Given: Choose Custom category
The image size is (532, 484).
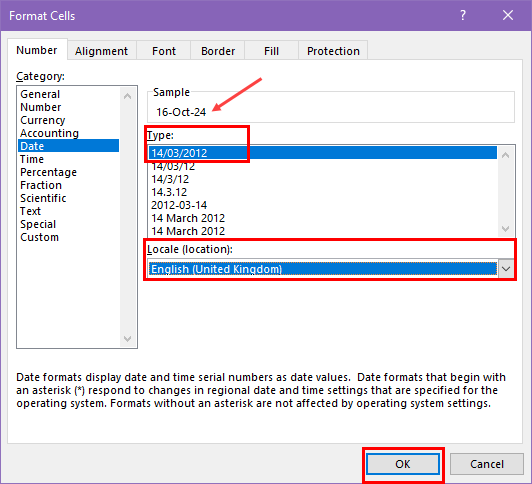Looking at the screenshot, I should [69, 237].
